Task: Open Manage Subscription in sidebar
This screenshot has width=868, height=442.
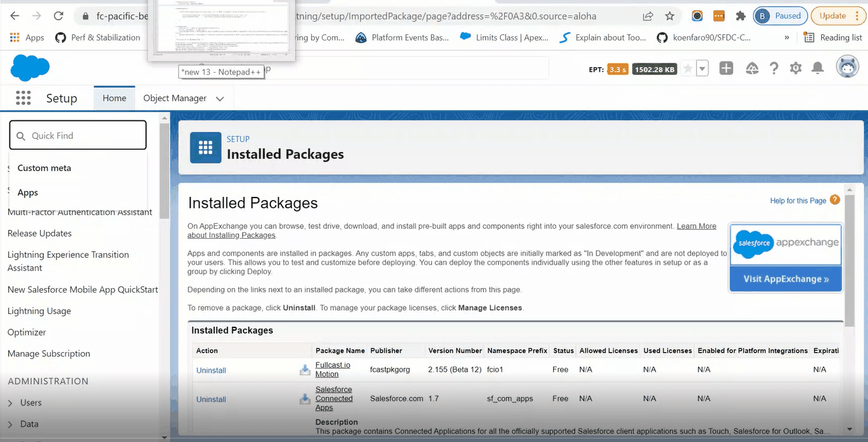Action: [x=49, y=353]
